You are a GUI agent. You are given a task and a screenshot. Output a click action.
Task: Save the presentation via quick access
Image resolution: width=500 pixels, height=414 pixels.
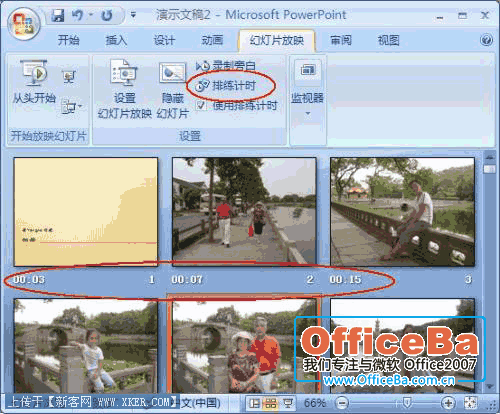[58, 16]
